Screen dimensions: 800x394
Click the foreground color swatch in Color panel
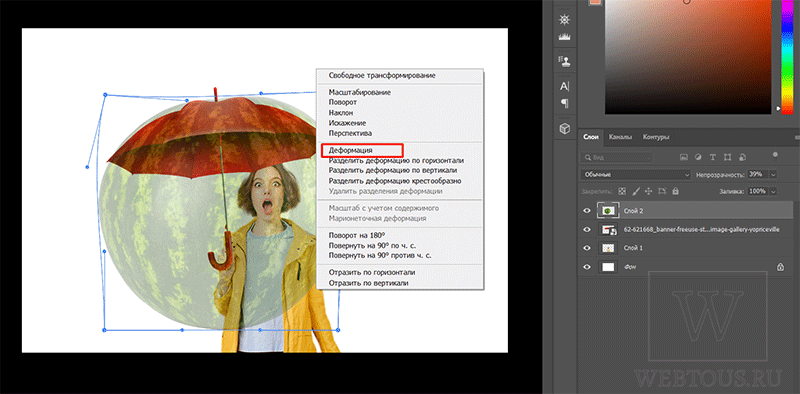point(594,2)
